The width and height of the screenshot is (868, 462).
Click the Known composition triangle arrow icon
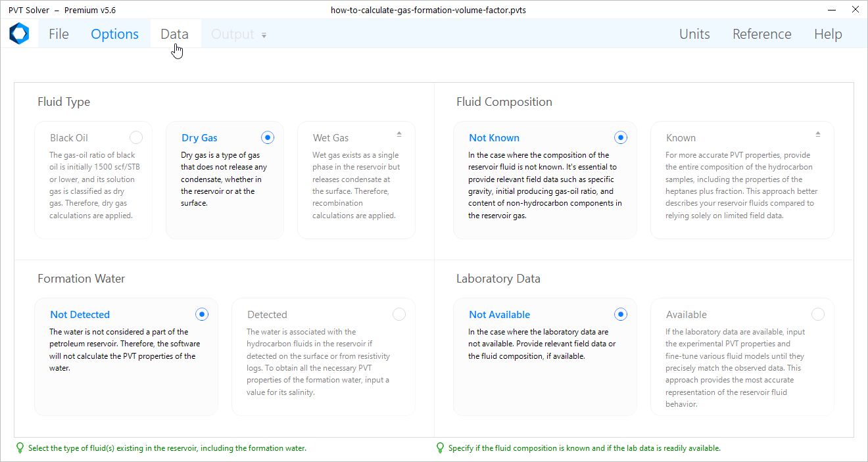coord(817,134)
